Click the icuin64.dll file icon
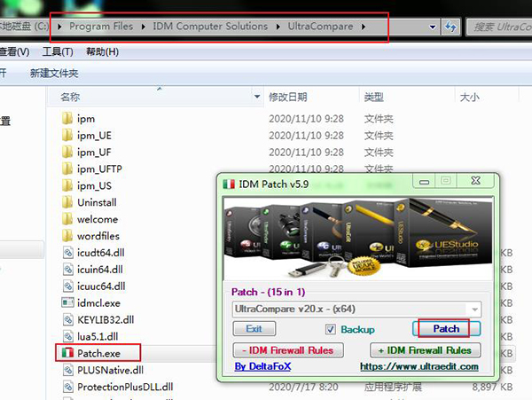Image resolution: width=532 pixels, height=400 pixels. click(68, 270)
